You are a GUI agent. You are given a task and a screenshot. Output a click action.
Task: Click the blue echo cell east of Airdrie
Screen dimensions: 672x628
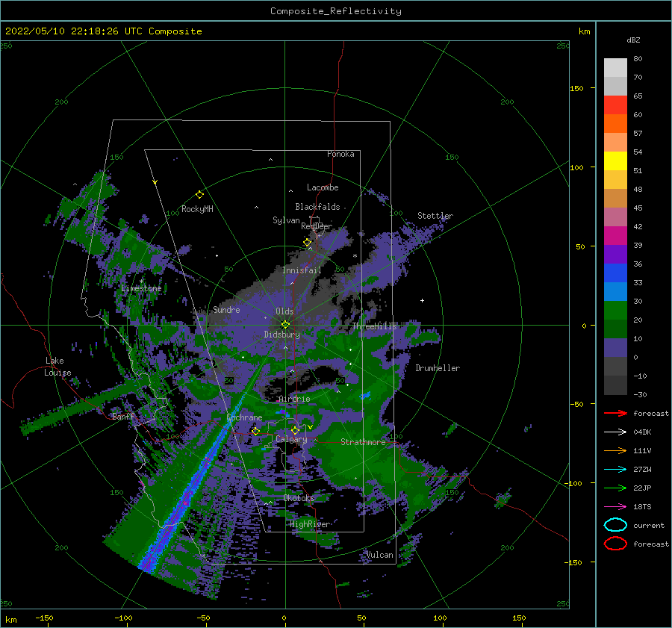coord(365,395)
